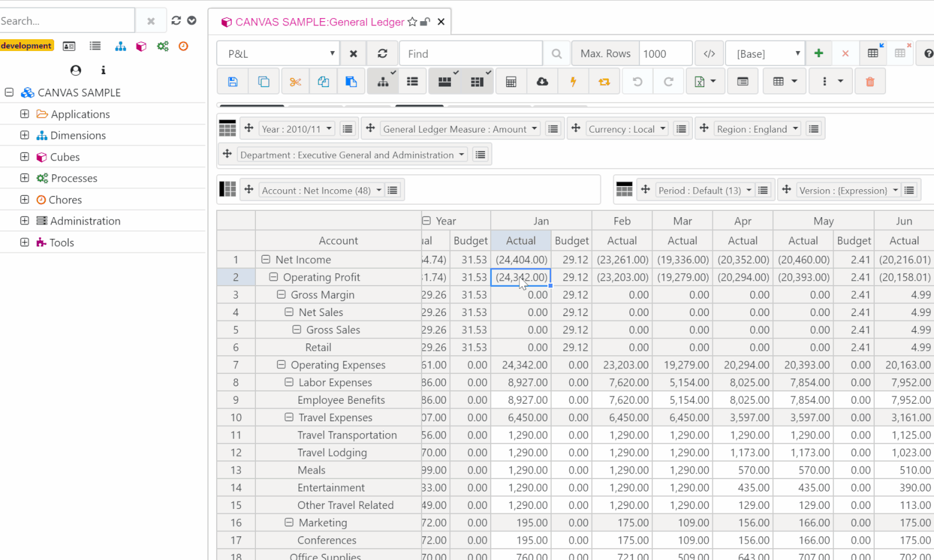Open Administration in the sidebar tree
This screenshot has width=934, height=560.
click(85, 221)
